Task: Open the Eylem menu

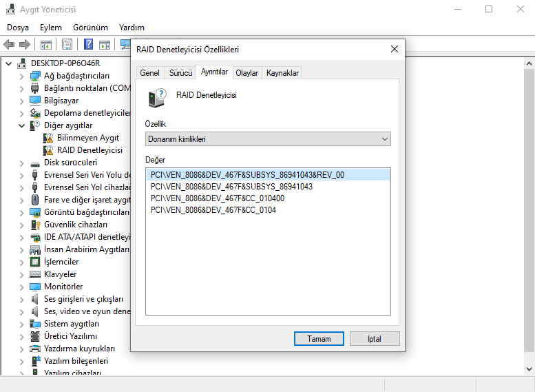Action: pyautogui.click(x=51, y=28)
